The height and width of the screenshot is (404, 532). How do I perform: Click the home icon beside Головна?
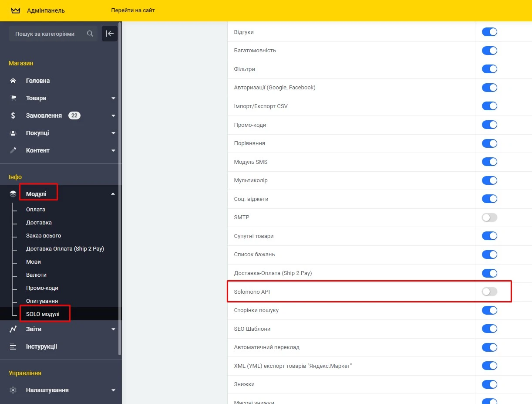tap(13, 81)
